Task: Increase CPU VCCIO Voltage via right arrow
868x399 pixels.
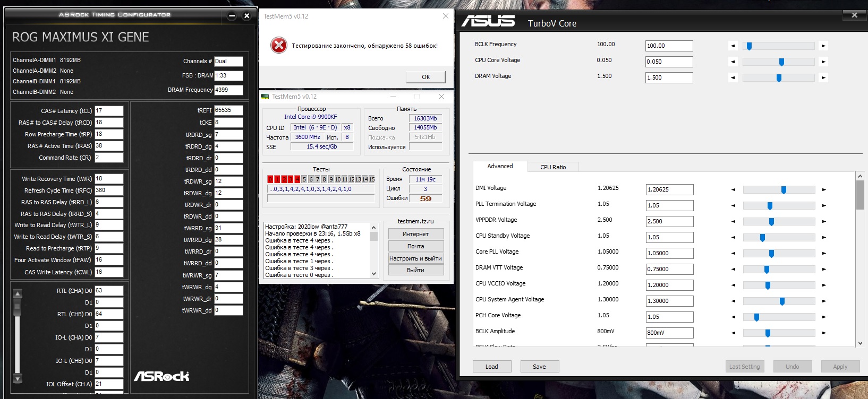Action: 824,285
